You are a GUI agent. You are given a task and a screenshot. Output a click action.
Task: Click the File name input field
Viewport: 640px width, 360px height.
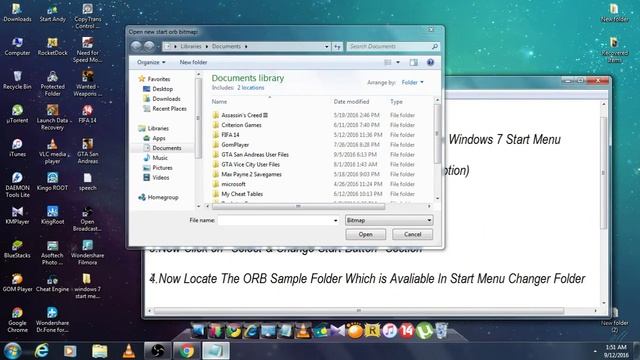click(275, 220)
